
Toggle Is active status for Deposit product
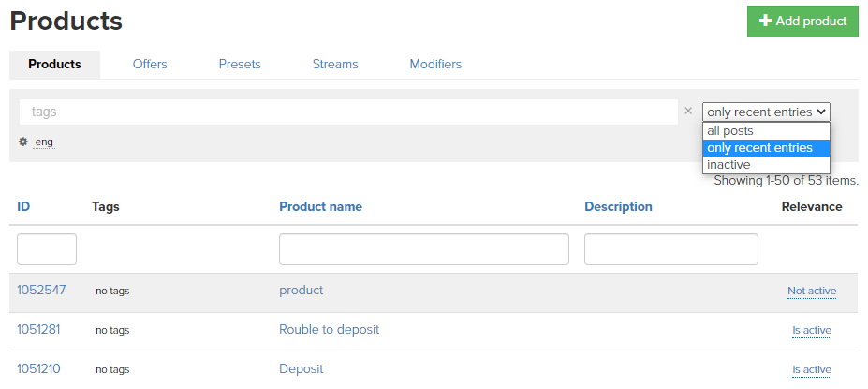point(811,370)
